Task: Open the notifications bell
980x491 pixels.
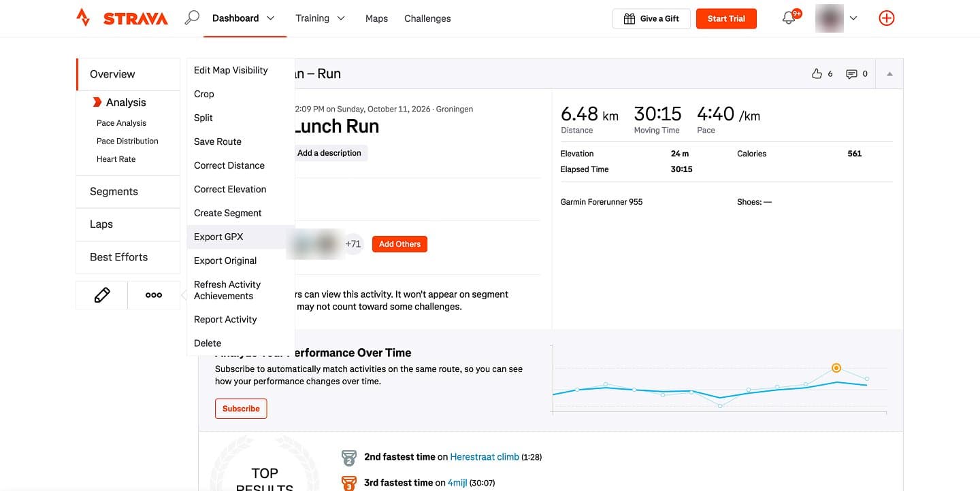Action: tap(789, 18)
